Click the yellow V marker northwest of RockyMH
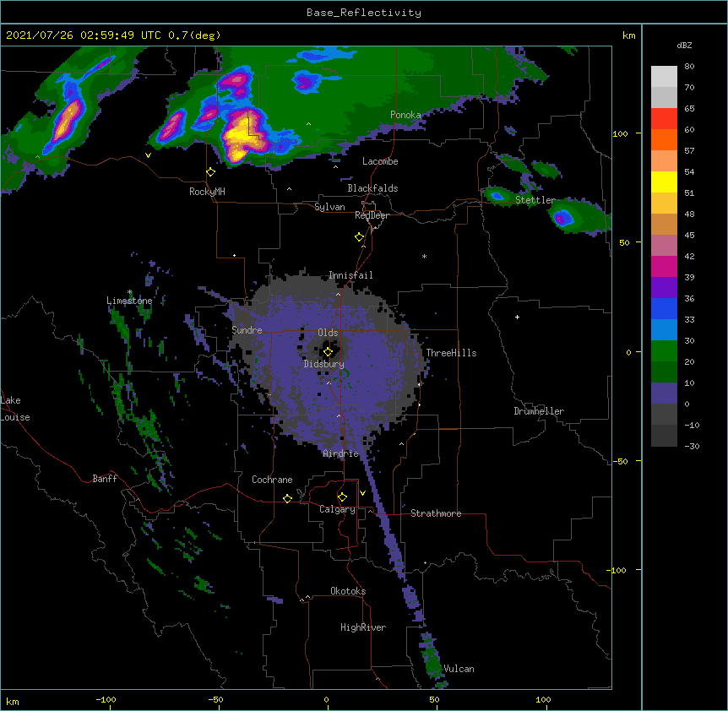The width and height of the screenshot is (728, 711). (x=148, y=155)
